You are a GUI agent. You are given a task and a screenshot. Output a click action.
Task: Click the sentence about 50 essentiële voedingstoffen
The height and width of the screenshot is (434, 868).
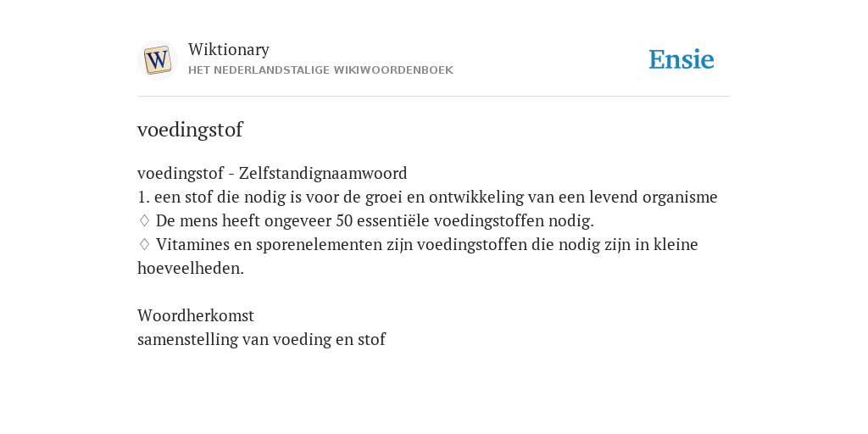click(x=375, y=221)
